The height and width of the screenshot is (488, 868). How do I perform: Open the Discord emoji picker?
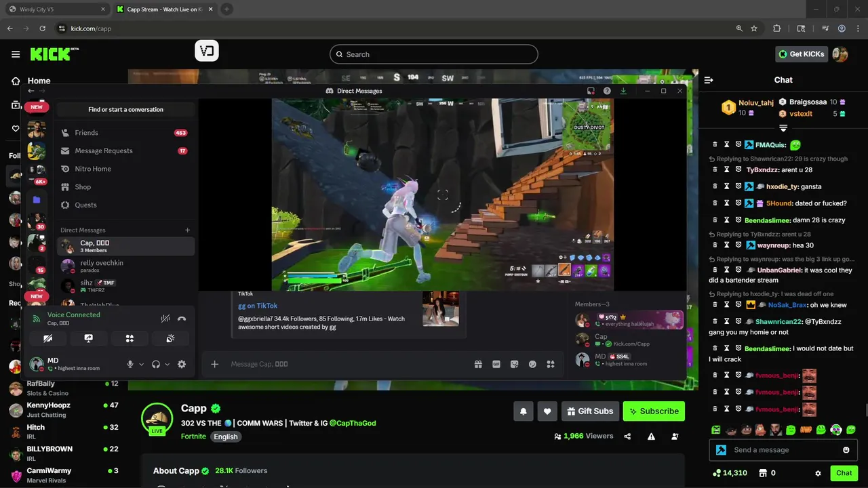click(532, 364)
